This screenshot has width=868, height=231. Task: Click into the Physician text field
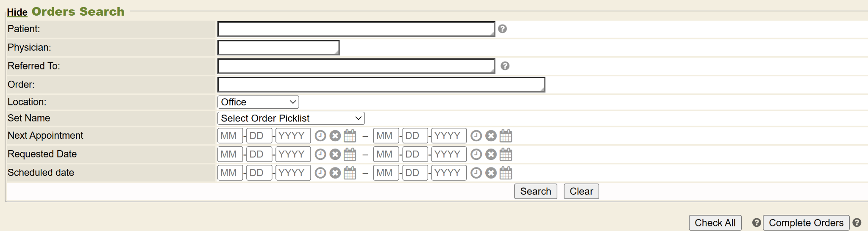(278, 48)
